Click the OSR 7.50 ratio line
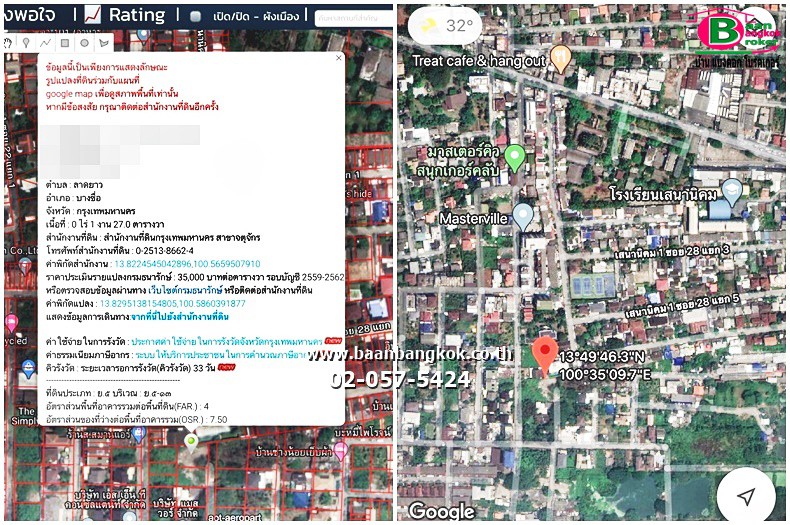Image resolution: width=790 pixels, height=525 pixels. (x=137, y=419)
